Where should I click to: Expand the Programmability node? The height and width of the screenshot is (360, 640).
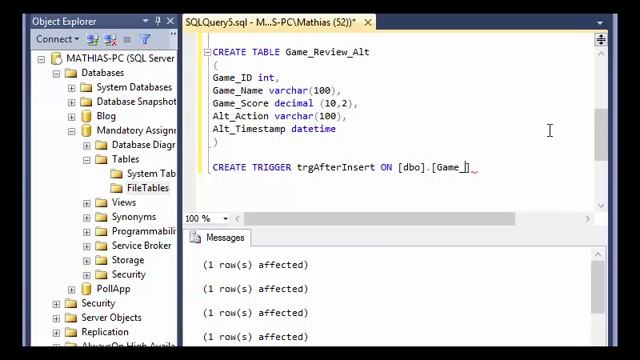[87, 232]
